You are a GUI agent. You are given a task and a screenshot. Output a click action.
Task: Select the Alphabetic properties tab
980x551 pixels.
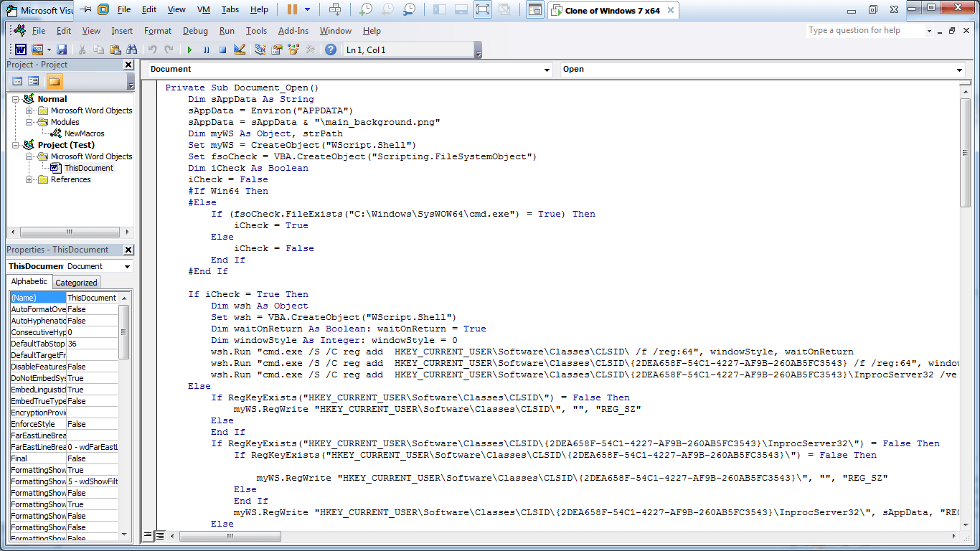pos(29,282)
